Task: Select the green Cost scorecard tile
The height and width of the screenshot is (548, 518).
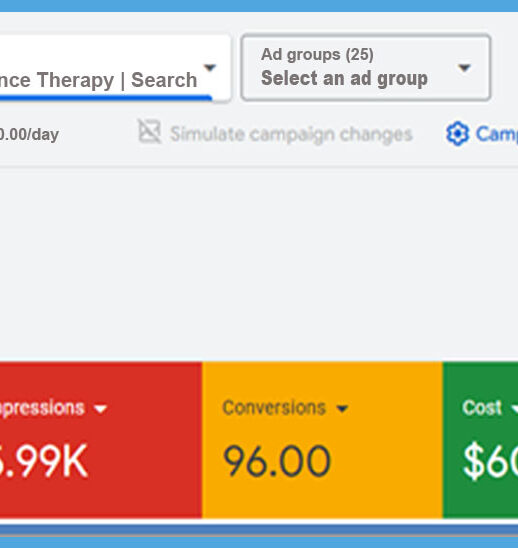Action: coord(480,440)
